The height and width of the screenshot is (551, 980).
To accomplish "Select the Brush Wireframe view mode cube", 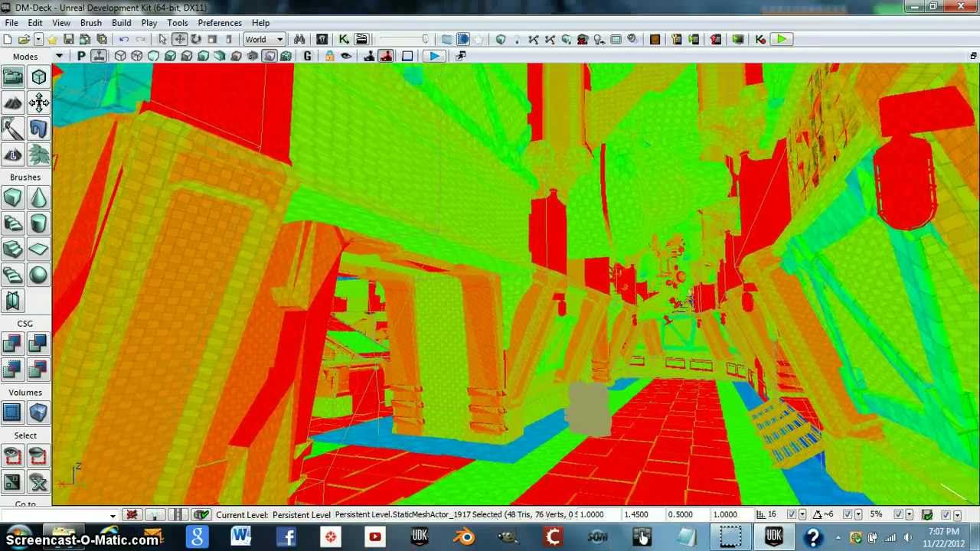I will pos(120,56).
